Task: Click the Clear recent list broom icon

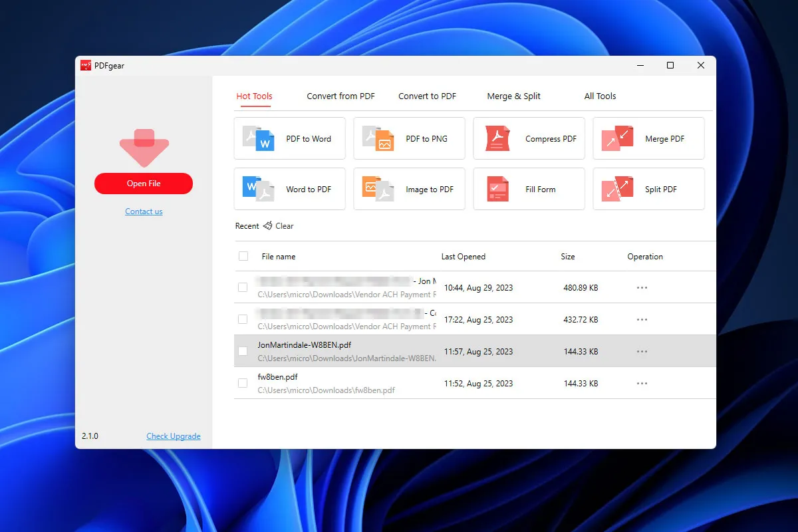Action: click(268, 226)
